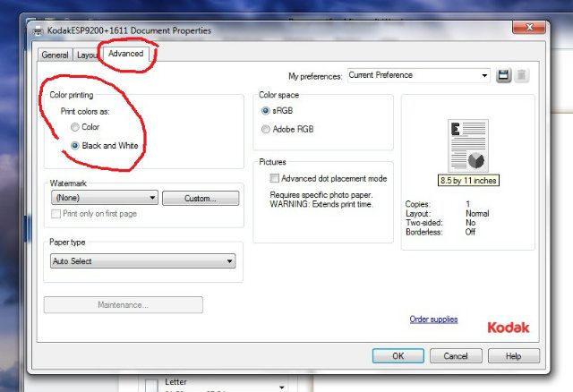This screenshot has height=392, width=573.
Task: Click the printer icon in title bar
Action: tap(38, 31)
